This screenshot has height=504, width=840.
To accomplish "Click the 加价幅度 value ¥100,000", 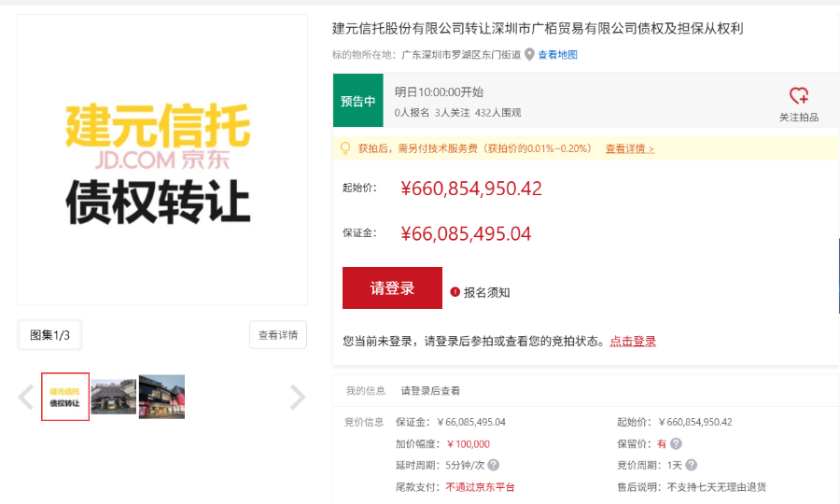I will [469, 444].
